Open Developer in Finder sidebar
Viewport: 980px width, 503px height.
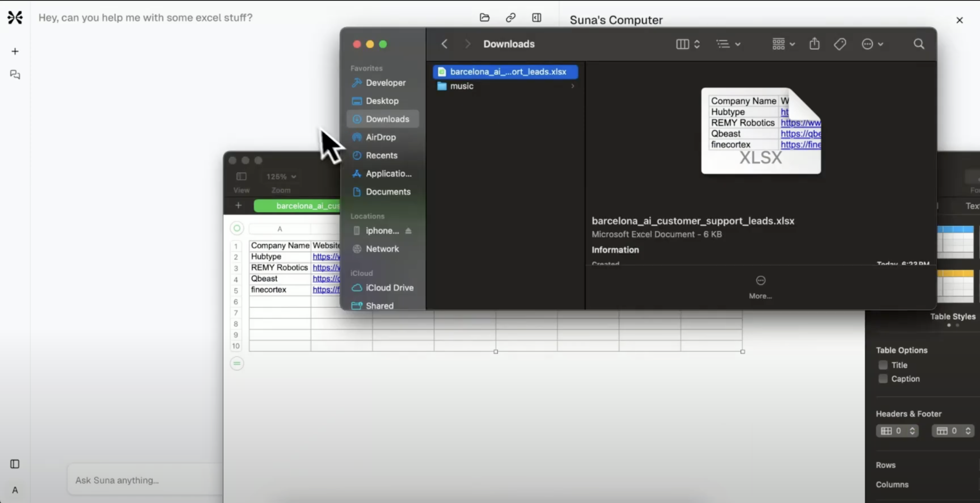coord(383,83)
